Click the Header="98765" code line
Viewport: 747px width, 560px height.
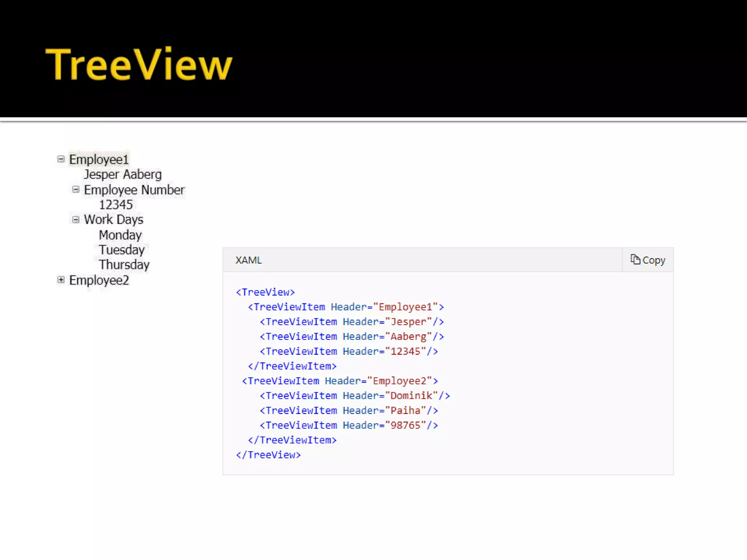(x=349, y=425)
